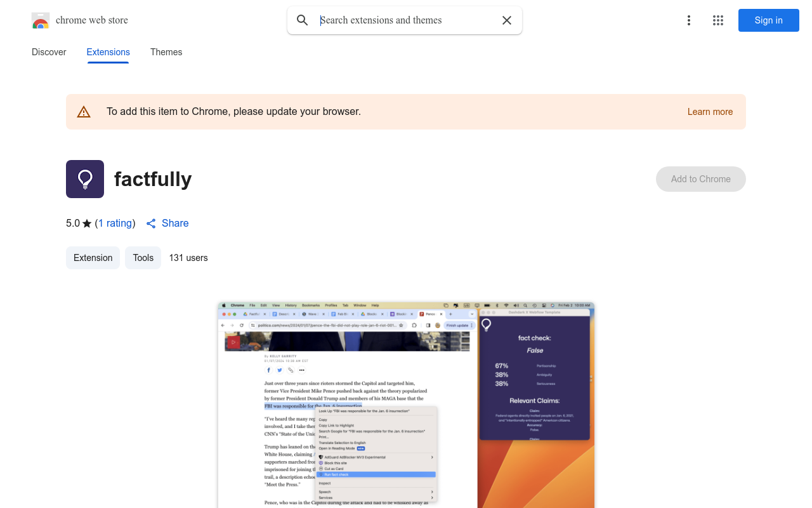Click the share icon next to Share
This screenshot has width=812, height=508.
(x=151, y=224)
